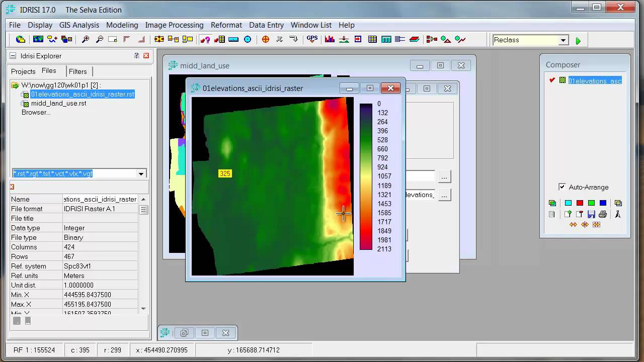Click the save floppy icon in Composer
Viewport: 644px width, 362px height.
tap(591, 214)
